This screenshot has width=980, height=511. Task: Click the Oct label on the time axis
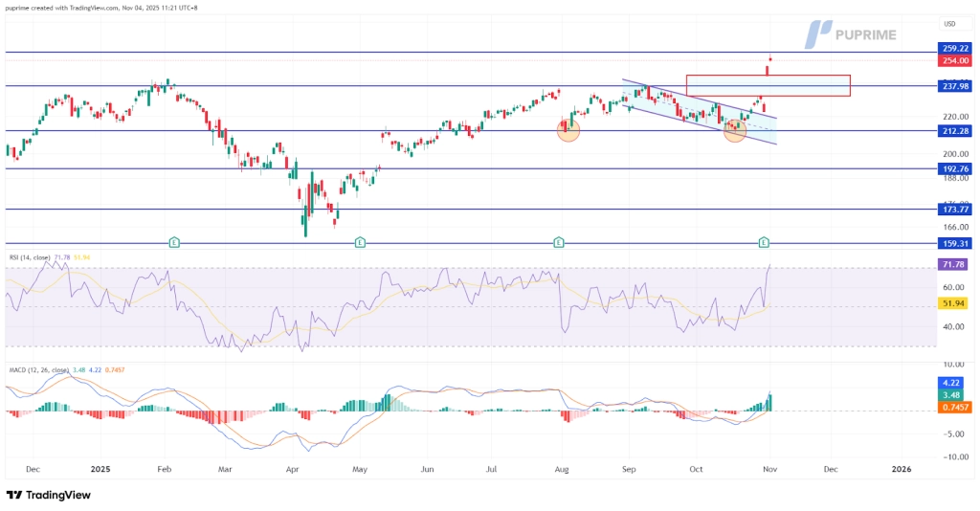pyautogui.click(x=696, y=469)
